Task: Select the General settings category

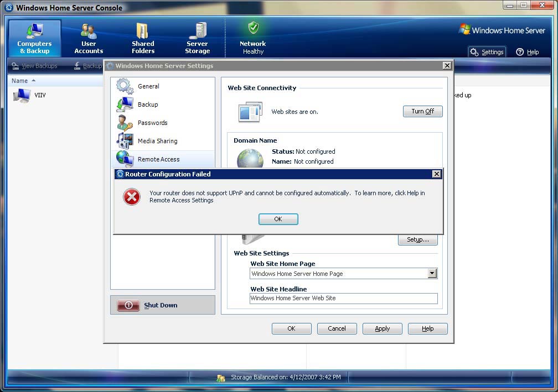Action: coord(148,86)
